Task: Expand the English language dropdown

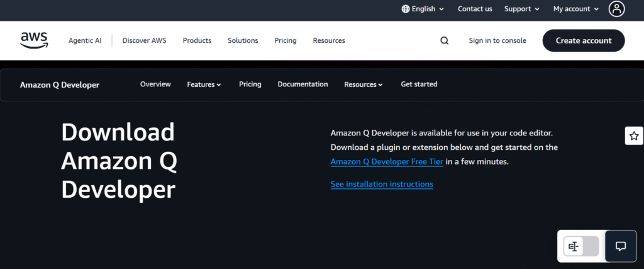Action: [x=423, y=9]
